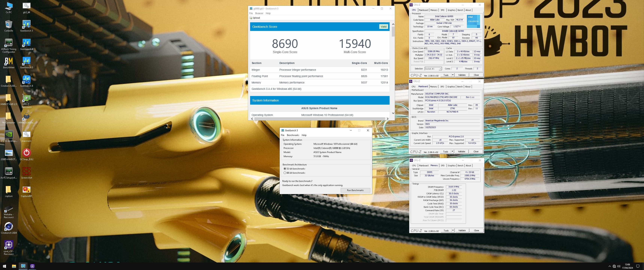Switch to SPD tab in top CPU-Z window
This screenshot has height=270, width=644.
coord(443,10)
